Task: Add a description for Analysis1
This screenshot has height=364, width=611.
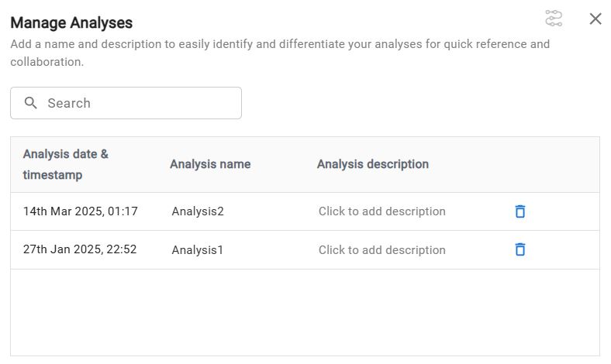Action: coord(381,250)
